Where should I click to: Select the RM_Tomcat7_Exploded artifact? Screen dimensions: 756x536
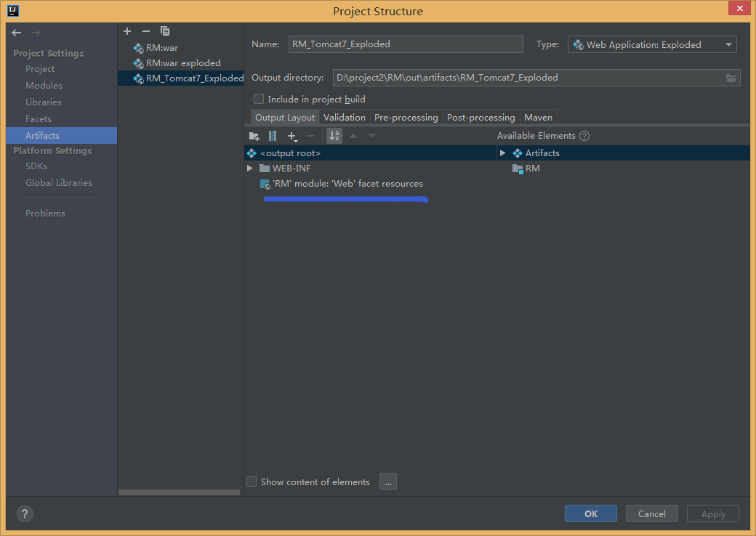181,78
